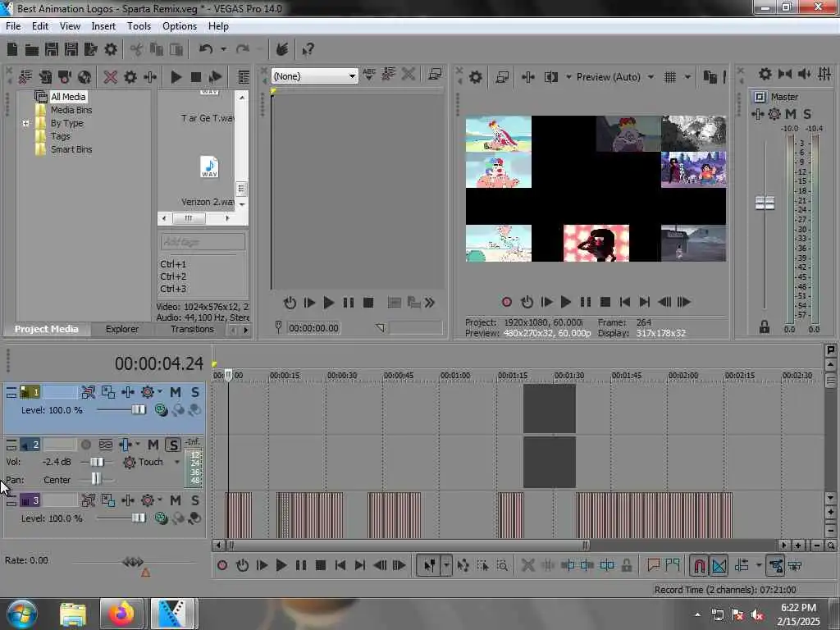Open the File menu
The height and width of the screenshot is (630, 840).
(13, 26)
